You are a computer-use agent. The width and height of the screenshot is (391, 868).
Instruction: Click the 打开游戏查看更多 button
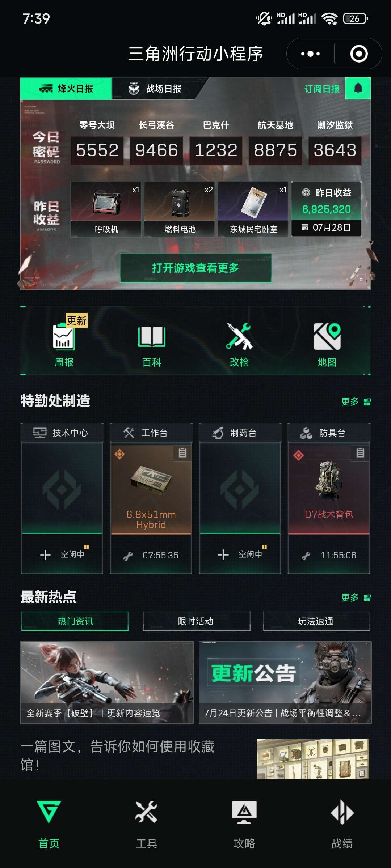(x=196, y=268)
